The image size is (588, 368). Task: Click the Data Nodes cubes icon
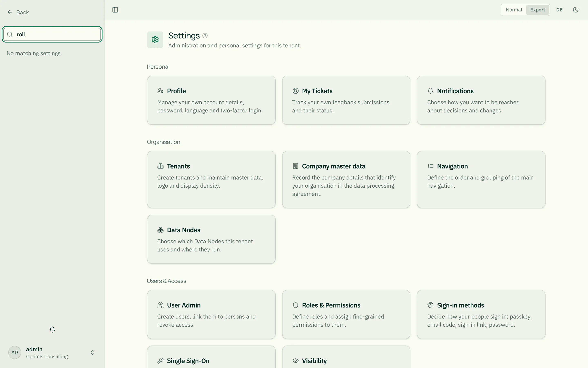click(x=160, y=230)
